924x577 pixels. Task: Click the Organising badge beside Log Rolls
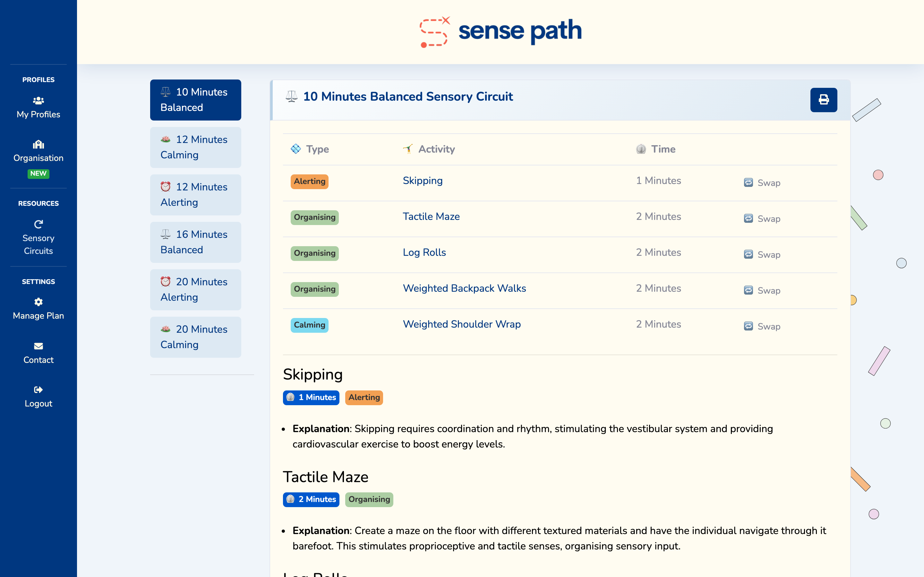point(315,253)
